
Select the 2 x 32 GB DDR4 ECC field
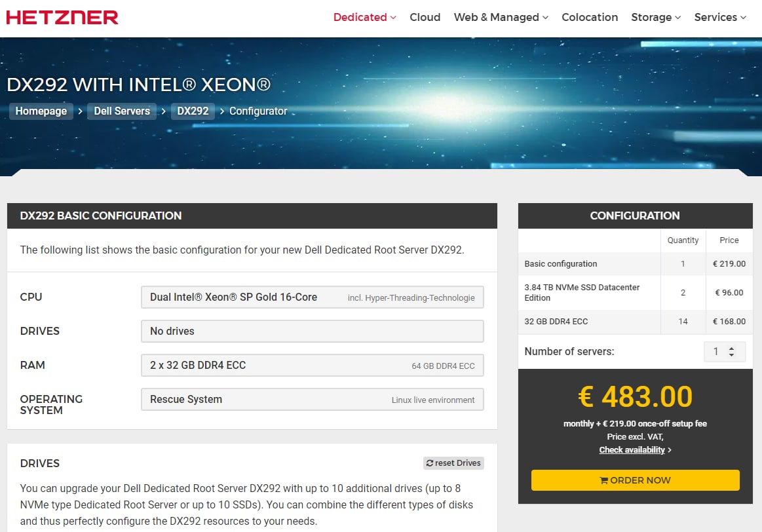[x=313, y=366]
